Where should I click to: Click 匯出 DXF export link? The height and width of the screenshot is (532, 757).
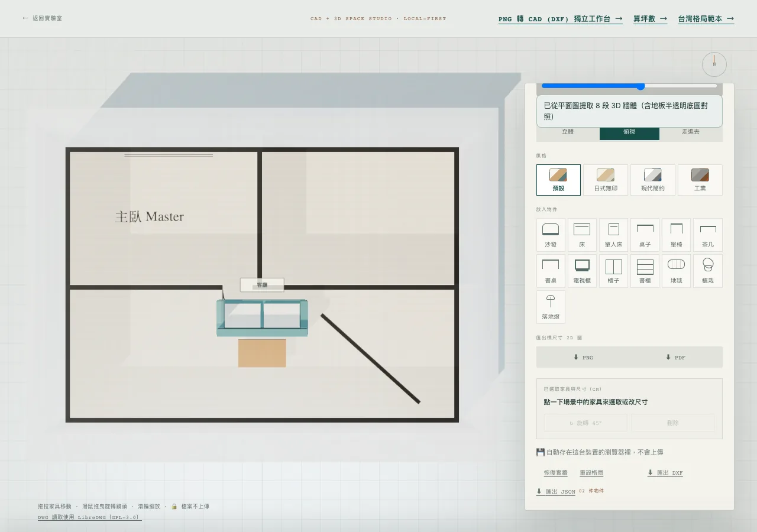point(665,473)
